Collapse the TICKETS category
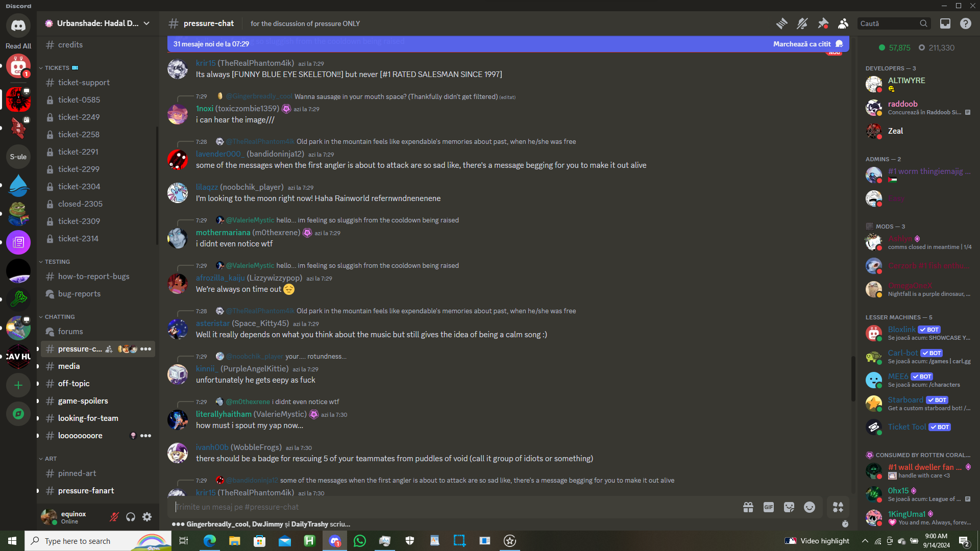The width and height of the screenshot is (980, 551). [x=57, y=68]
